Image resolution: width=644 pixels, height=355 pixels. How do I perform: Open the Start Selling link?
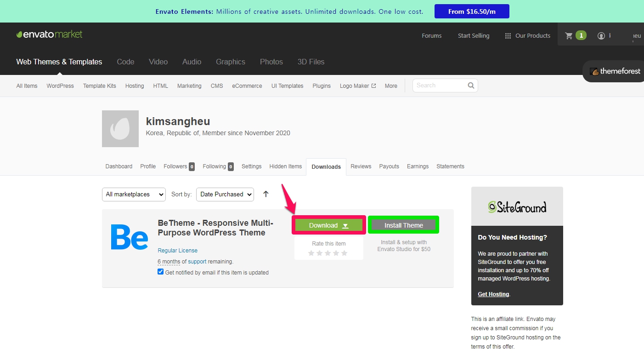pos(474,36)
